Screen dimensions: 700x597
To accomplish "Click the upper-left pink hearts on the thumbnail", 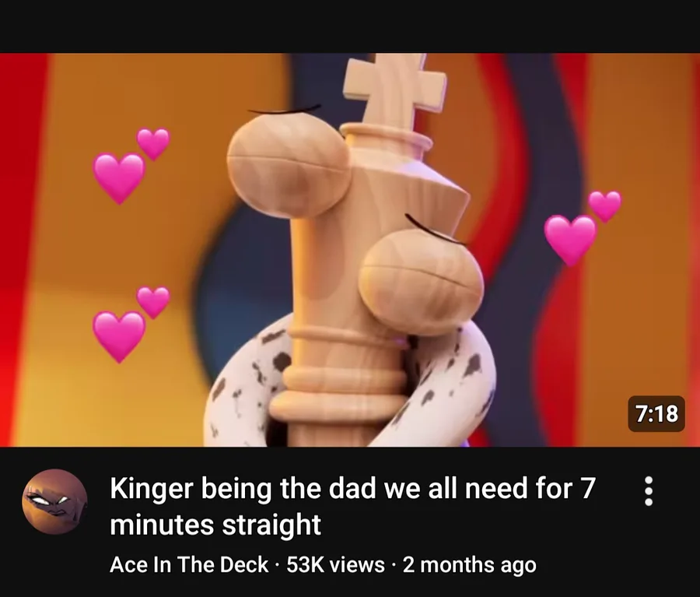I will tap(131, 166).
